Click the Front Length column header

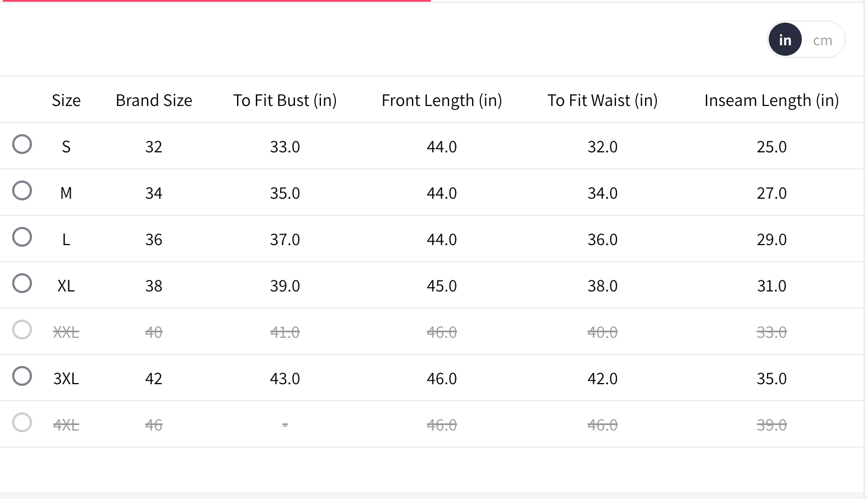coord(442,100)
